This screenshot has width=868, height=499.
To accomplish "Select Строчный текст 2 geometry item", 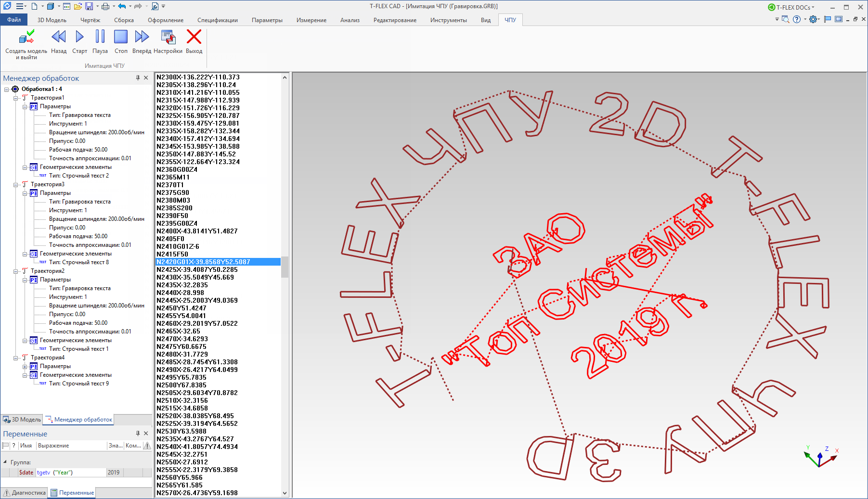I will (x=79, y=176).
